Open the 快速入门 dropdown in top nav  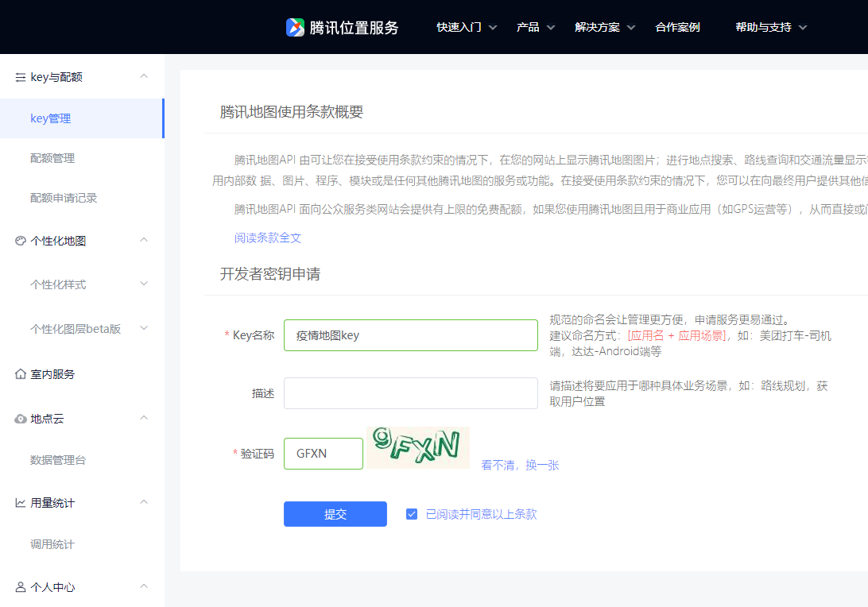[x=467, y=27]
